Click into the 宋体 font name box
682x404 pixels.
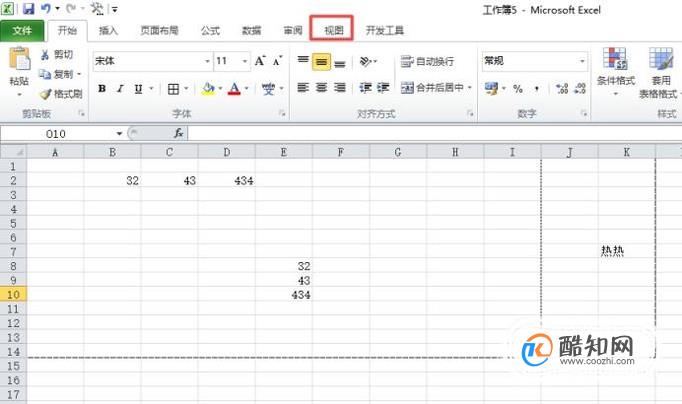click(148, 61)
